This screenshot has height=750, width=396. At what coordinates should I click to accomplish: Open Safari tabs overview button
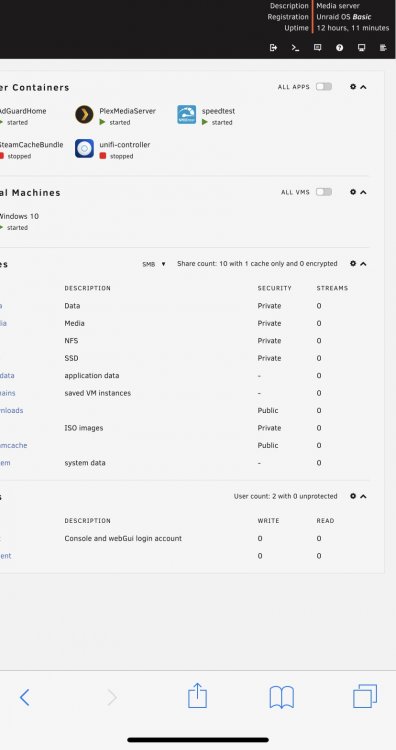[x=365, y=696]
